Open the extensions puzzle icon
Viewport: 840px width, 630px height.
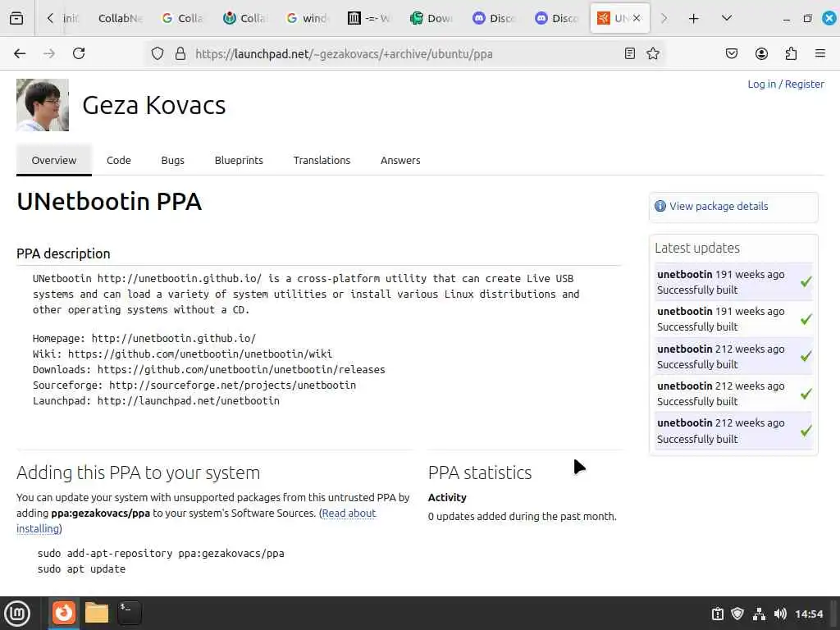coord(791,53)
